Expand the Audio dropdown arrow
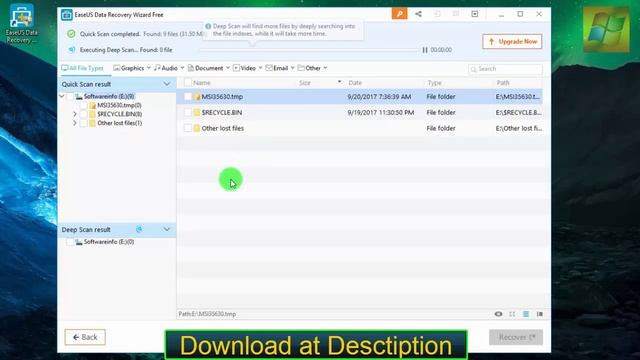 pos(182,68)
